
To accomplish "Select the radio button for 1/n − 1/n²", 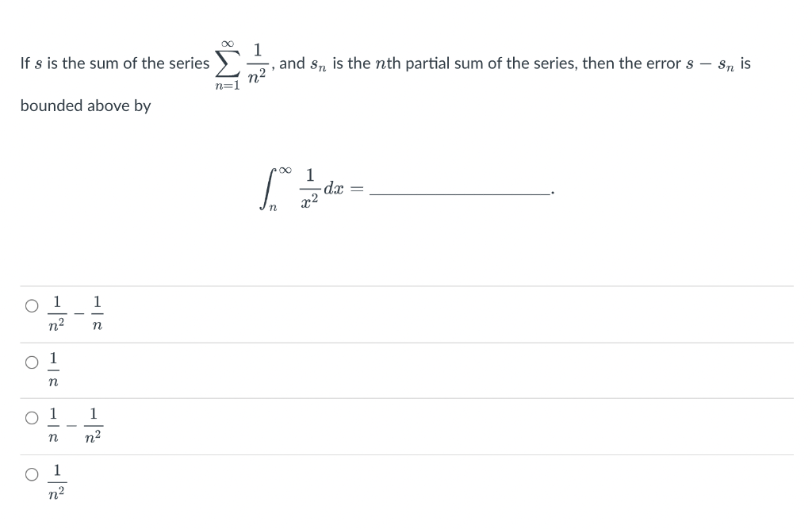I will pos(32,417).
